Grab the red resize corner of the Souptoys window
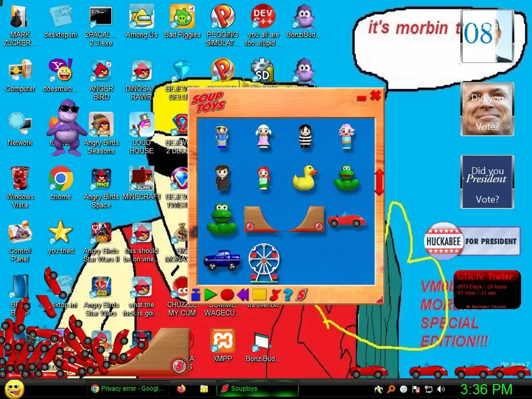 (379, 299)
